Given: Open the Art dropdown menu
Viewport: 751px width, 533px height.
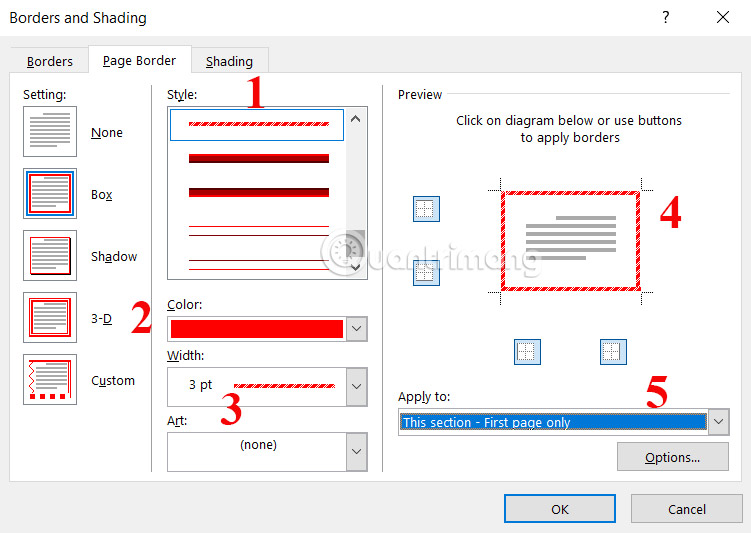Looking at the screenshot, I should [x=357, y=451].
